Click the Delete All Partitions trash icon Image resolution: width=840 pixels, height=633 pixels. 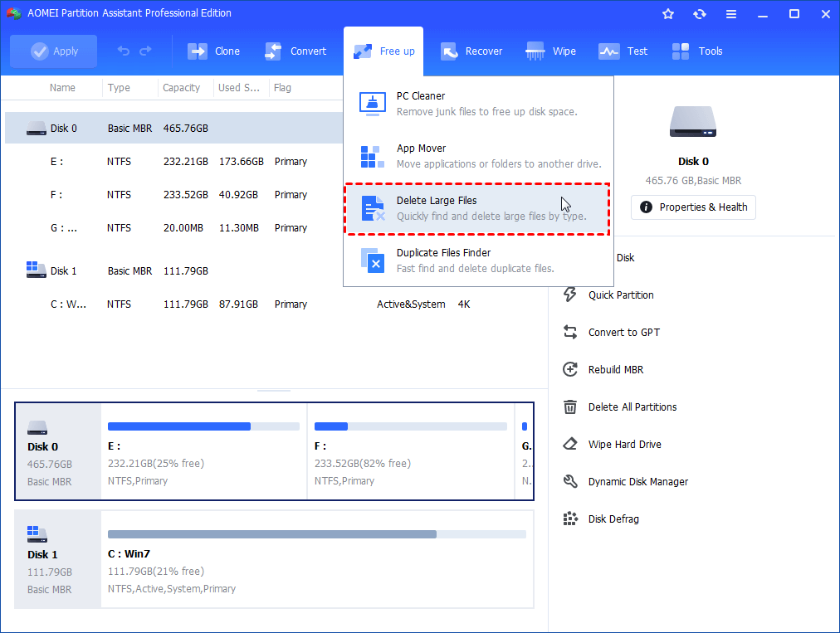point(570,407)
